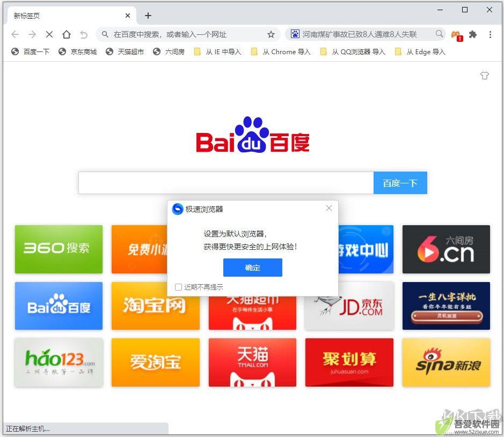The width and height of the screenshot is (504, 437).
Task: Open the 爱淘宝 tile
Action: pyautogui.click(x=156, y=362)
